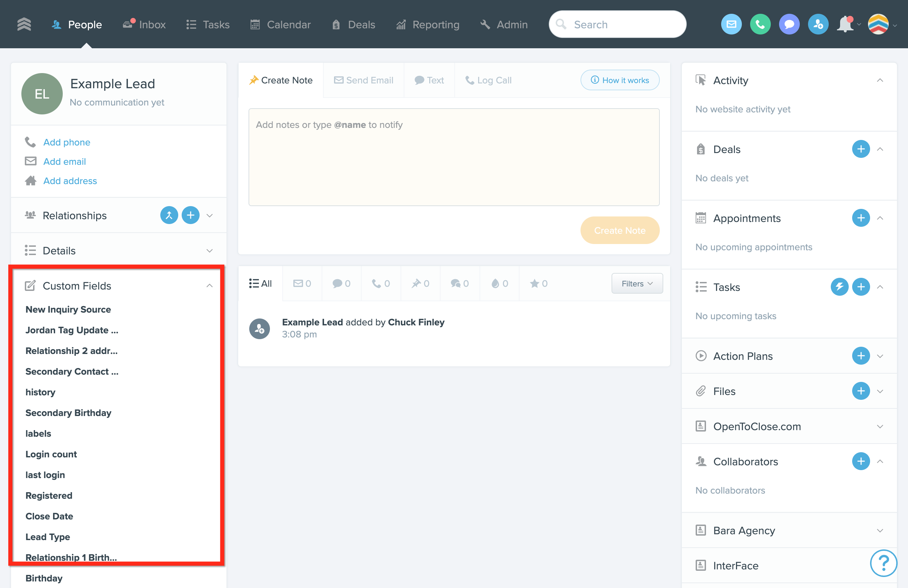Collapse the Custom Fields section
The image size is (908, 588).
[x=210, y=285]
